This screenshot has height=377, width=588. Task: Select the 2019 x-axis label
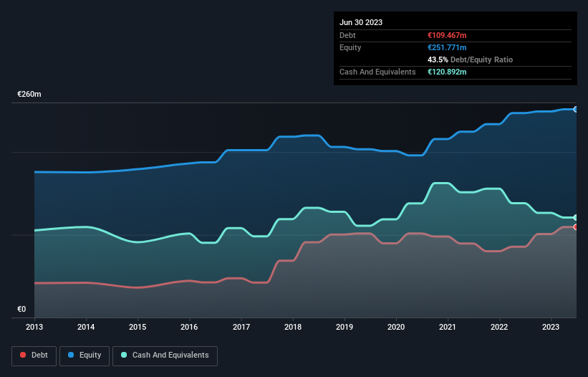[344, 327]
